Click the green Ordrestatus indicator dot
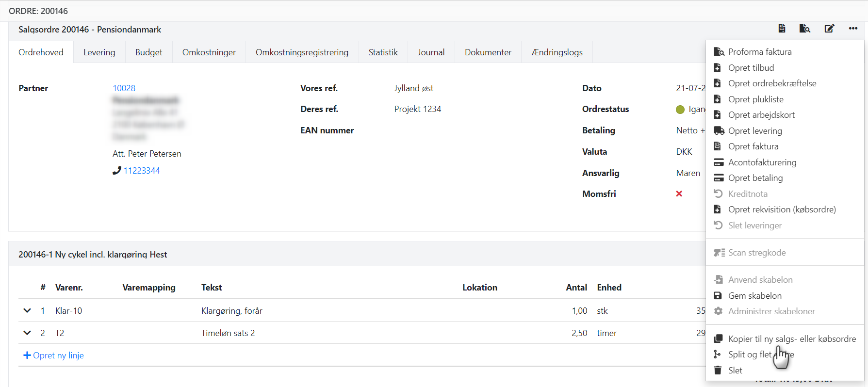Screen dimensions: 868x387 [x=680, y=110]
